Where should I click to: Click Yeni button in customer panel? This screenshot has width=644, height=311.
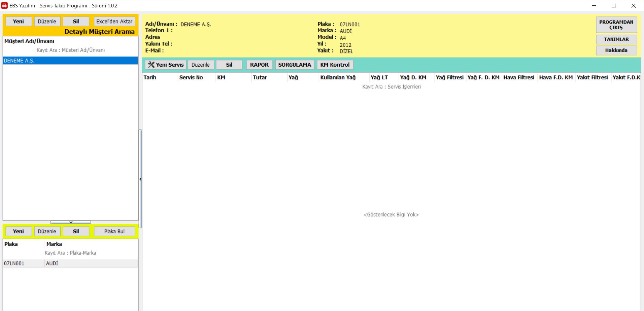19,22
